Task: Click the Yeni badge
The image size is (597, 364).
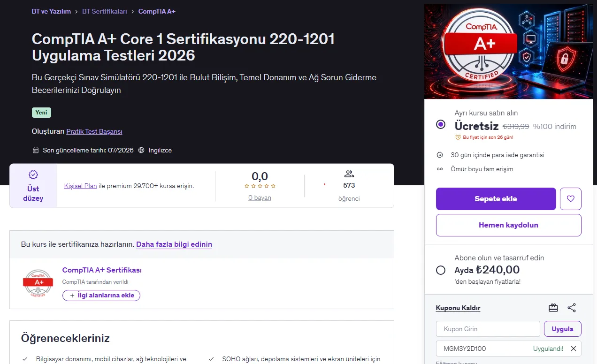Action: [41, 113]
